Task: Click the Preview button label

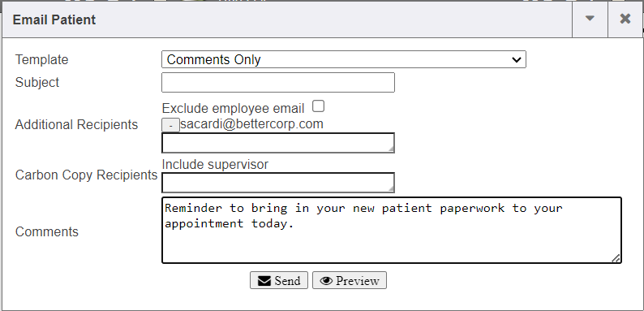Action: tap(358, 281)
